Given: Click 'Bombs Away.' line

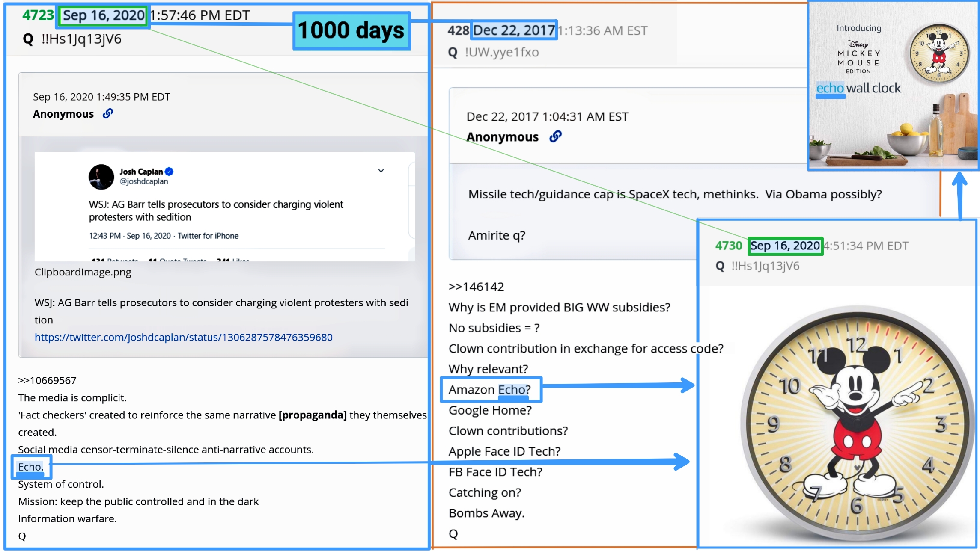Looking at the screenshot, I should pyautogui.click(x=486, y=513).
